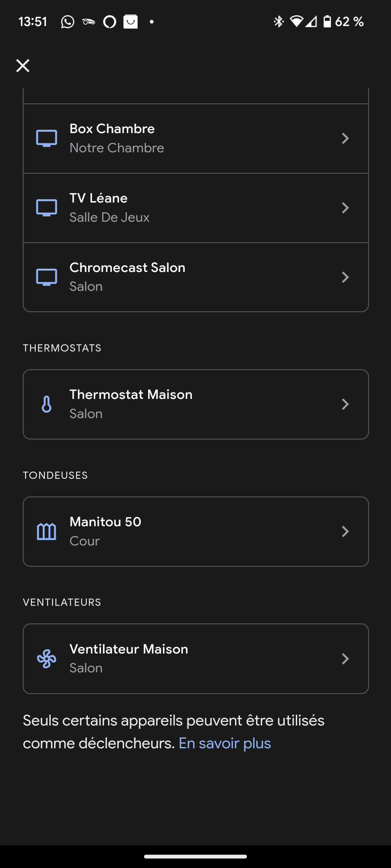Tap the Bluetooth status bar icon

(x=278, y=22)
